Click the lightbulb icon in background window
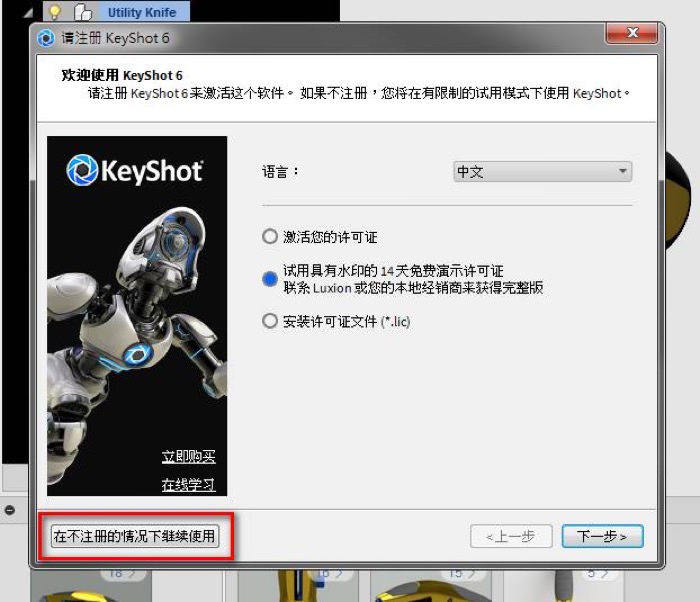The width and height of the screenshot is (700, 602). coord(54,12)
